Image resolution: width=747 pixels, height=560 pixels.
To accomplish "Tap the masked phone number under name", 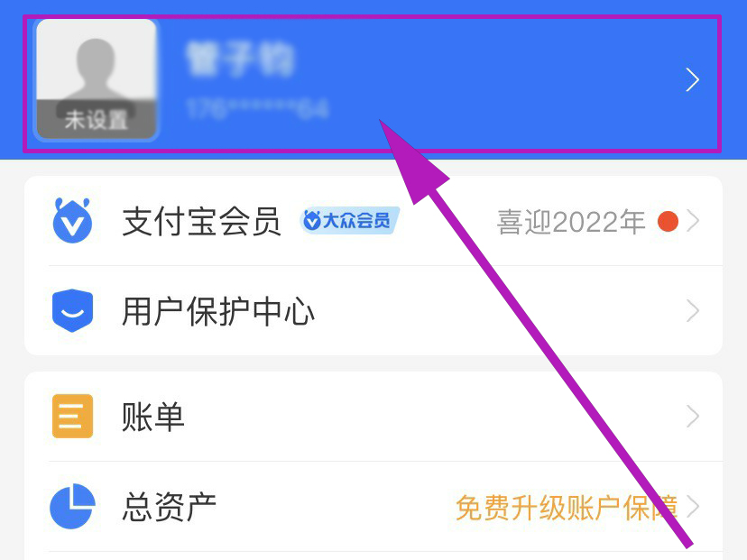I will (257, 108).
